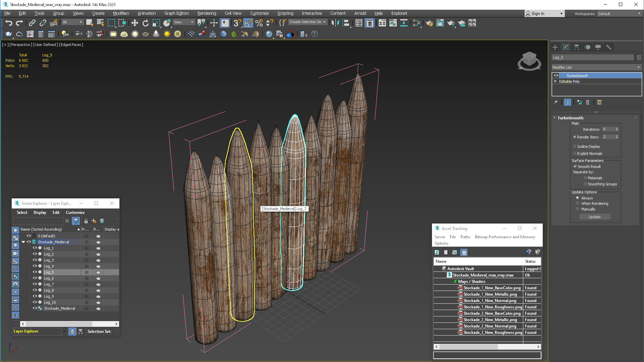Open the Teapot create icon
This screenshot has width=644, height=362.
coord(145,34)
